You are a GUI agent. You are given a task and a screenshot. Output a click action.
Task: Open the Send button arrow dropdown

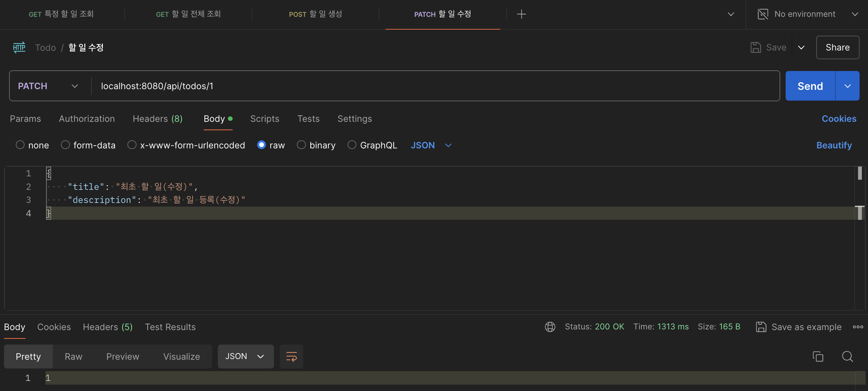pos(847,86)
